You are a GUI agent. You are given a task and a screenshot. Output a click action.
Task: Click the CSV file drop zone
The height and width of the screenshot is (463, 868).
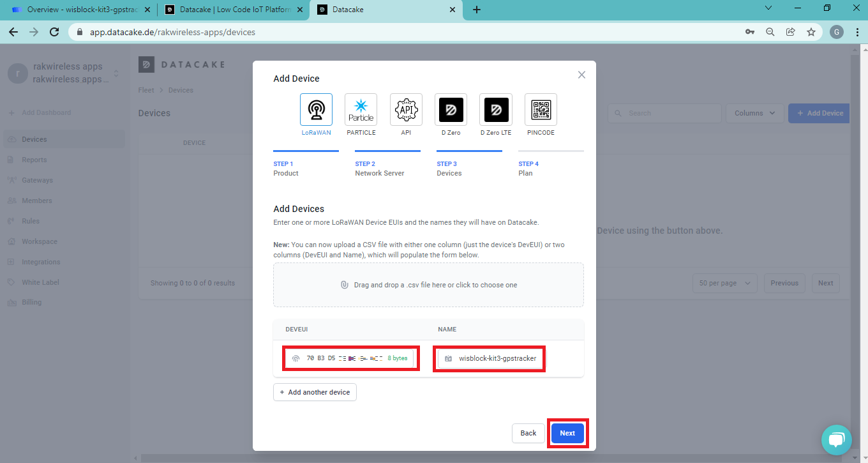(428, 285)
